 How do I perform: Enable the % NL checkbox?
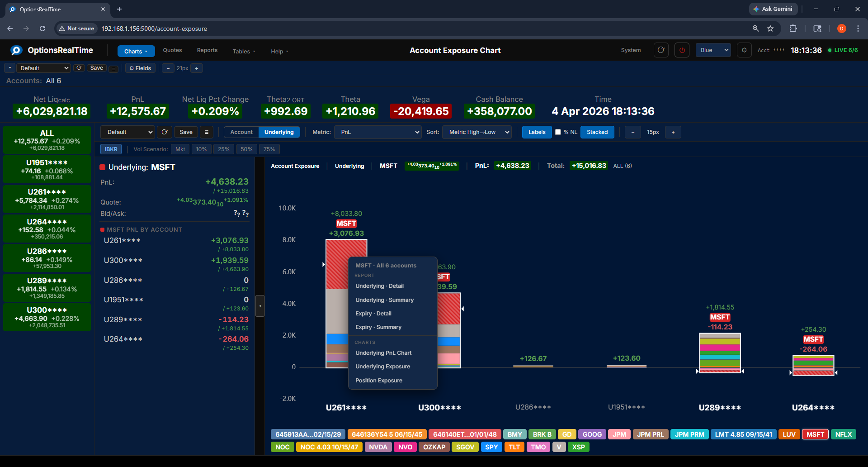pos(558,132)
